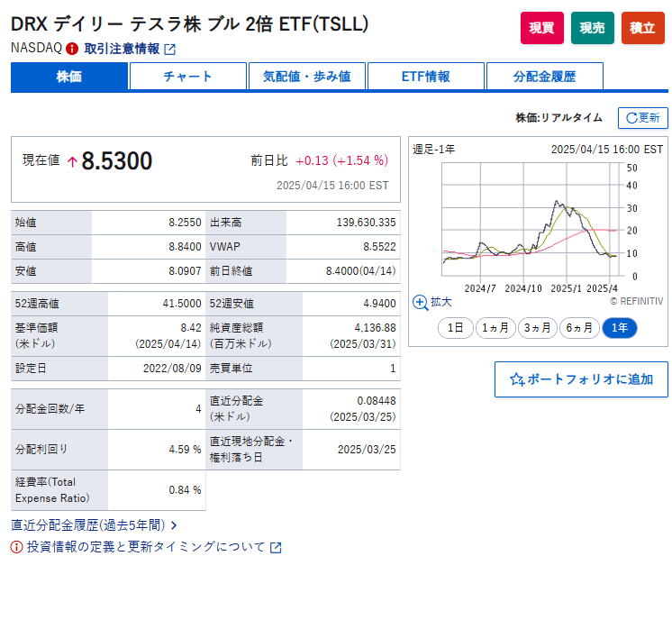Open the 気配値・歩み値 tab
672x620 pixels.
307,77
